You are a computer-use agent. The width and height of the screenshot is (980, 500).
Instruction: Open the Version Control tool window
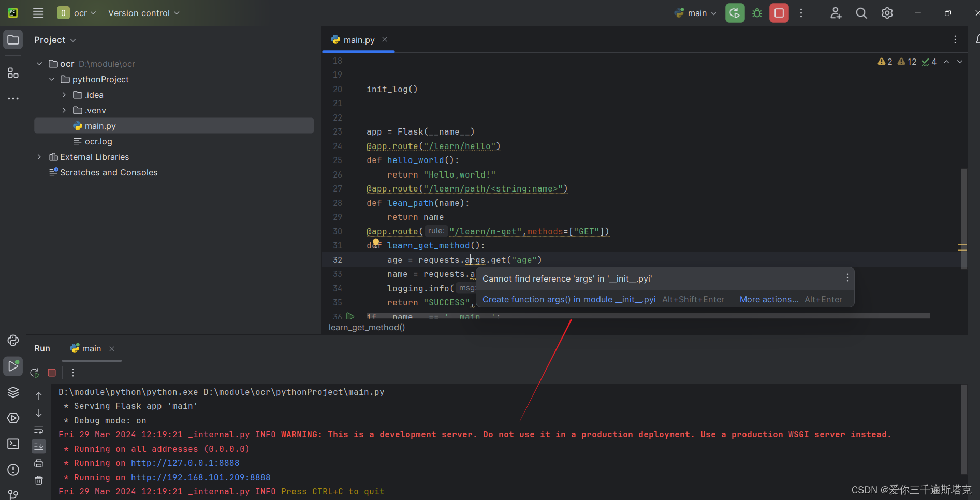(13, 494)
